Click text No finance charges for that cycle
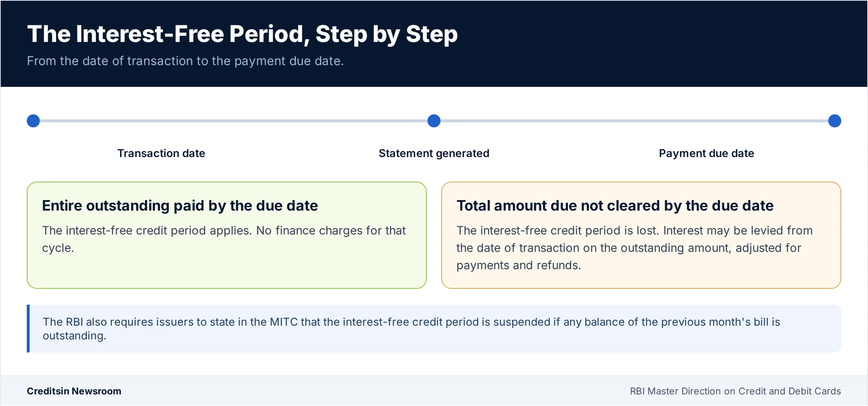This screenshot has height=406, width=868. 224,239
